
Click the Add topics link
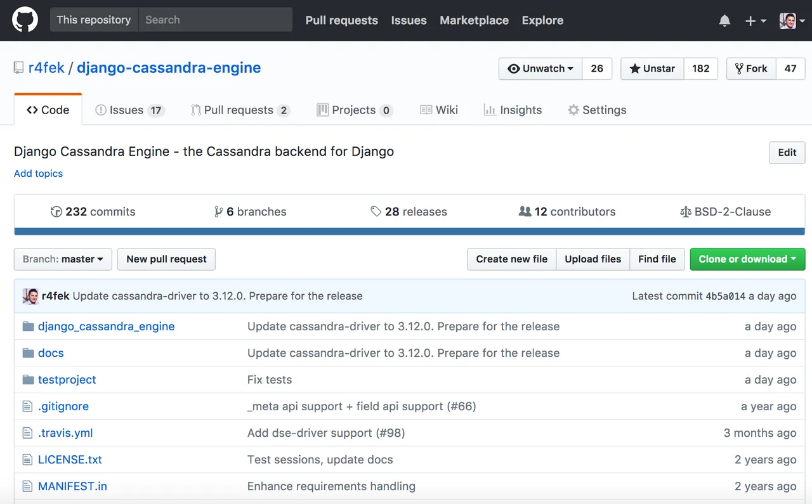point(39,173)
